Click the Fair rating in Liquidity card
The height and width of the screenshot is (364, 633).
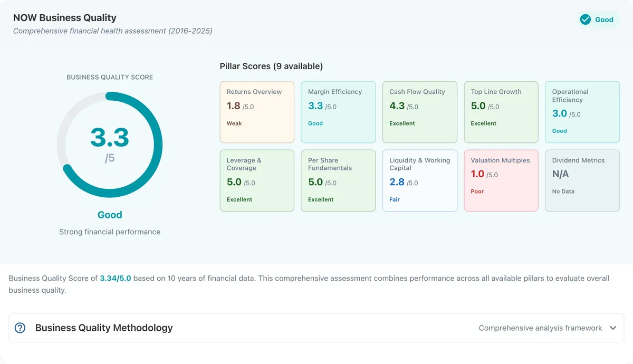pyautogui.click(x=395, y=199)
